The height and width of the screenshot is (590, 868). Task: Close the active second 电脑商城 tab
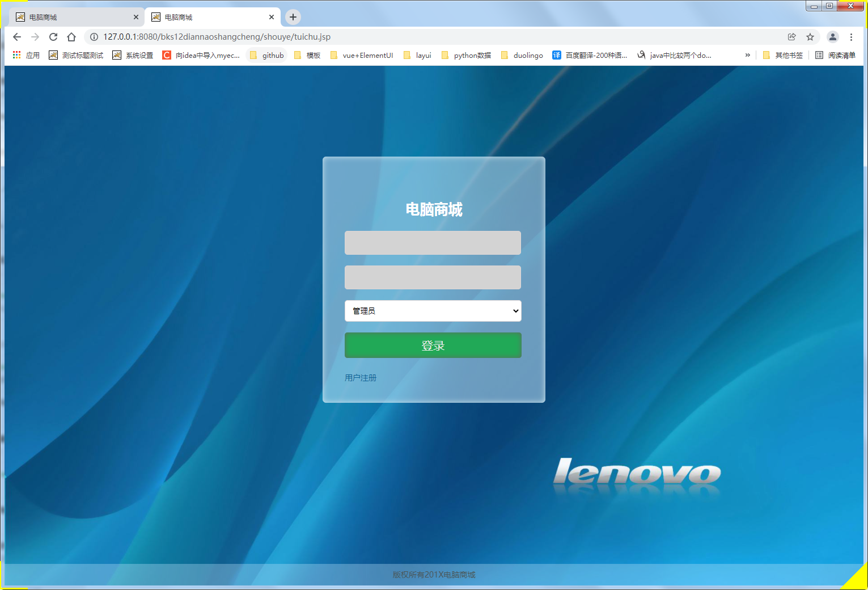pos(272,17)
